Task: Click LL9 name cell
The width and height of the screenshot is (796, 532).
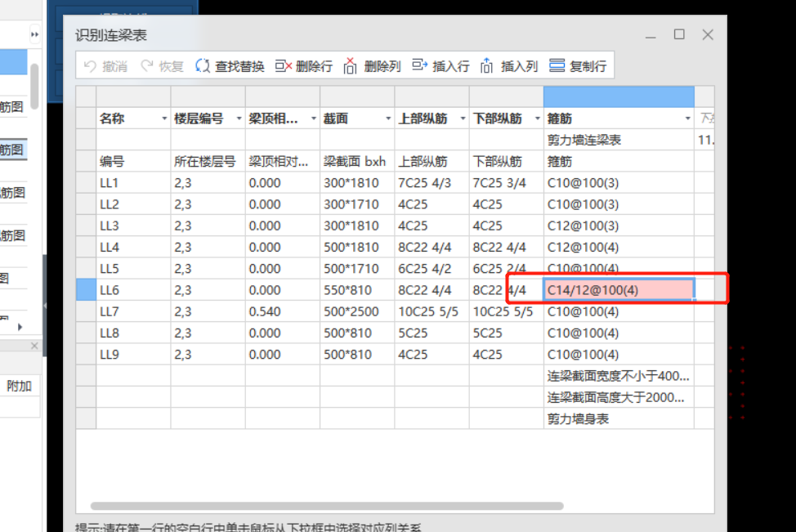Action: coord(133,355)
